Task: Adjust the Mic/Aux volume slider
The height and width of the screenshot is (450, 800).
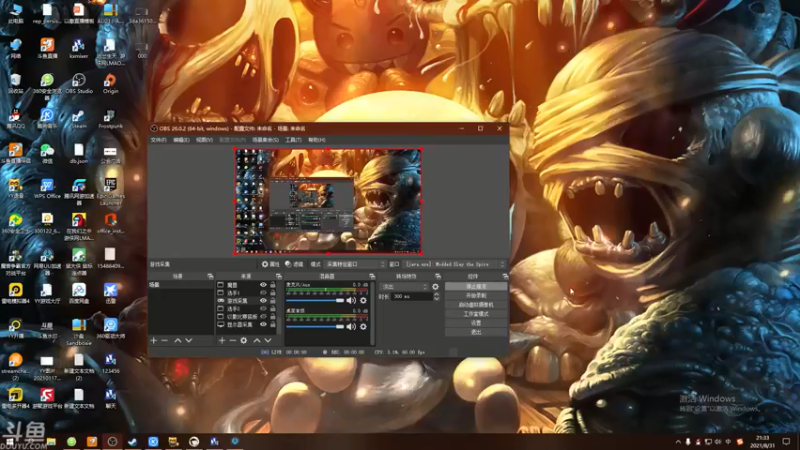Action: point(315,301)
